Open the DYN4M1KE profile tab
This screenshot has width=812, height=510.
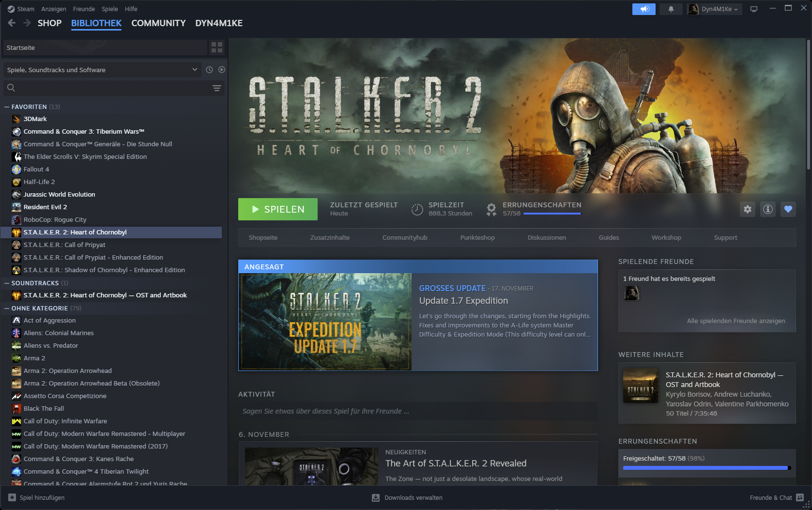tap(219, 23)
